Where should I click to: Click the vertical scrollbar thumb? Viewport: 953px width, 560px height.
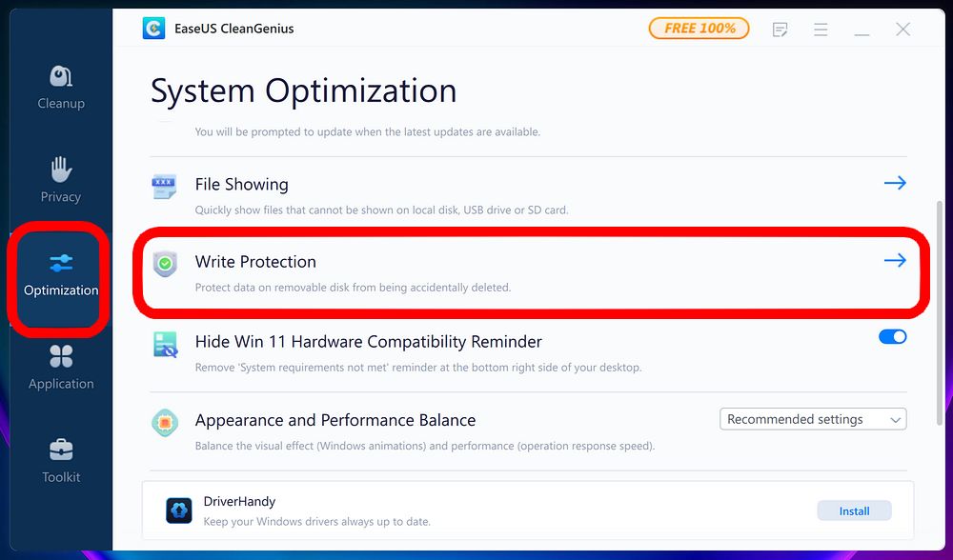pyautogui.click(x=940, y=312)
